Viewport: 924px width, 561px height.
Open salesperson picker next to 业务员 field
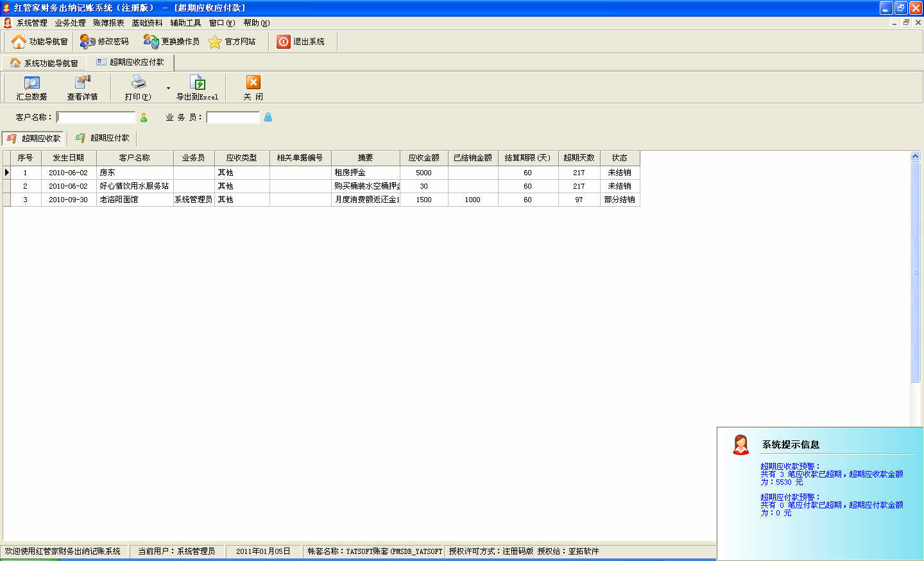point(268,117)
